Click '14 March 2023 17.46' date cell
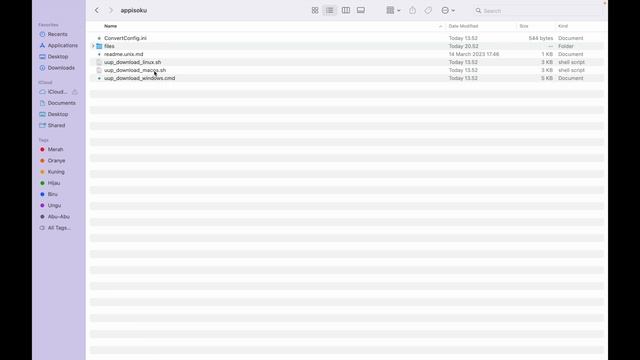The height and width of the screenshot is (360, 640). [474, 54]
